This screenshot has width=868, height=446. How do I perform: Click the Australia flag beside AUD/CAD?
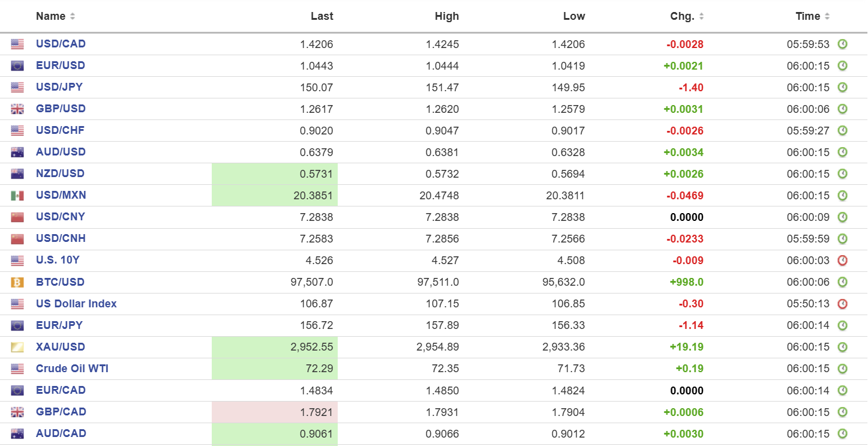pos(17,433)
